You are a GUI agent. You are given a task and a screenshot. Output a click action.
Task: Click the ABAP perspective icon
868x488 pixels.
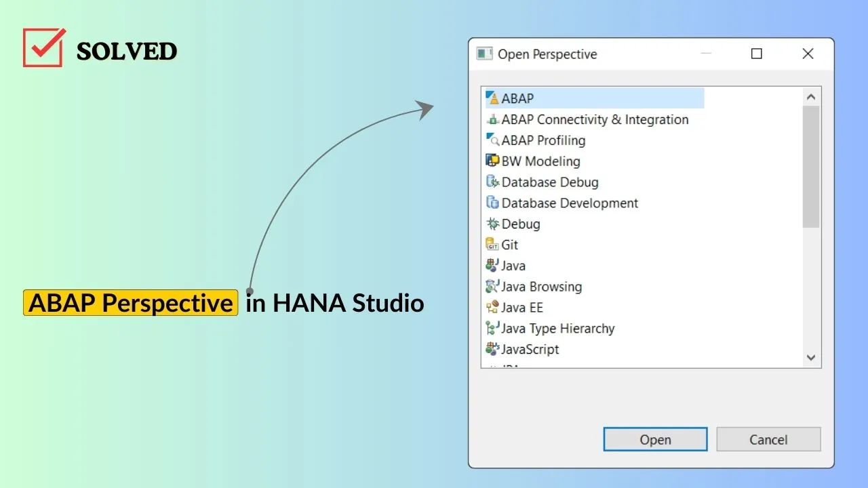coord(493,98)
